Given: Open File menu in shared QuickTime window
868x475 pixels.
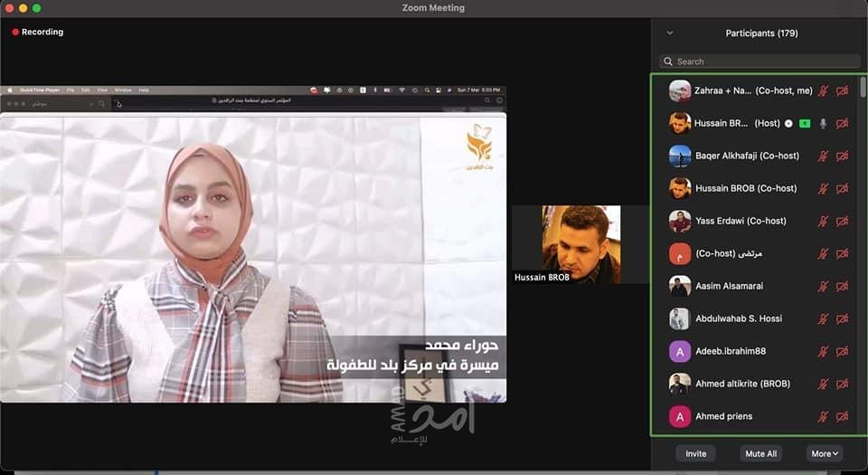Looking at the screenshot, I should 71,90.
